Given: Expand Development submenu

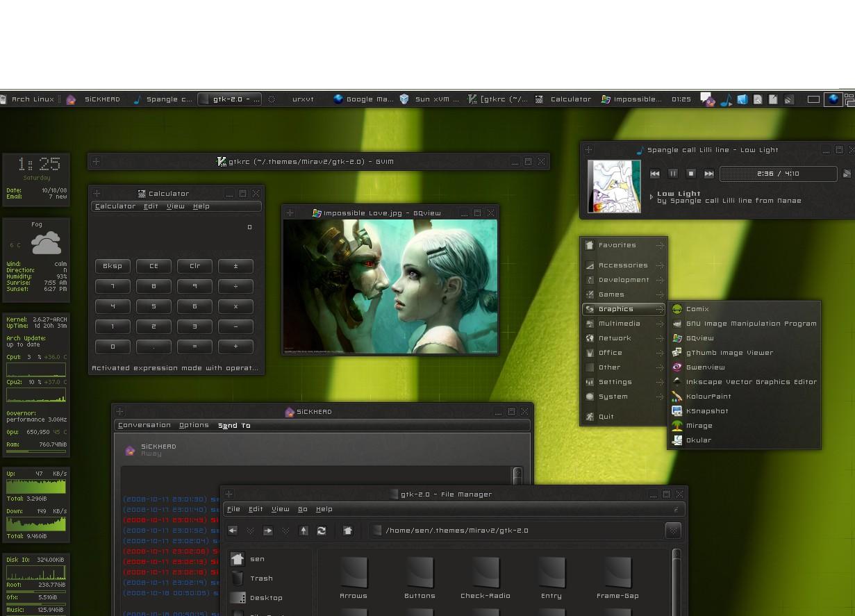Looking at the screenshot, I should 624,280.
